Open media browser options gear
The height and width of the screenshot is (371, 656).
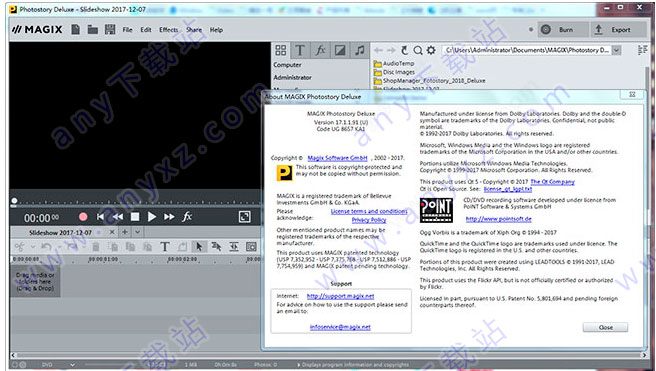tap(431, 50)
